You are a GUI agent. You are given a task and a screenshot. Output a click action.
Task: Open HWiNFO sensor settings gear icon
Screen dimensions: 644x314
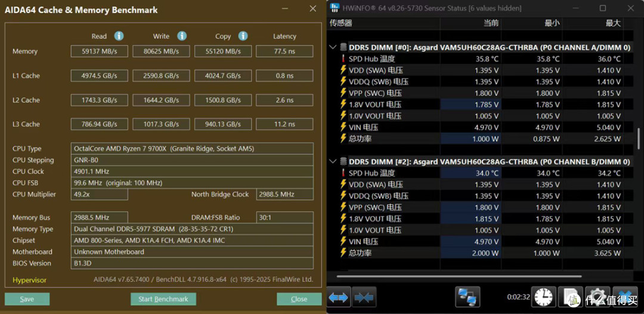[596, 297]
